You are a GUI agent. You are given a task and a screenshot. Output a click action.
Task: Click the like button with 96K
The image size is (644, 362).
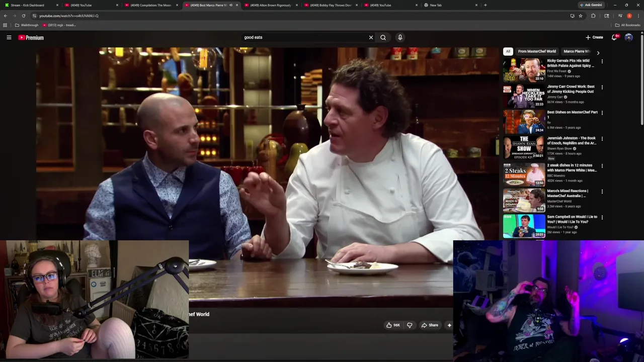click(393, 325)
